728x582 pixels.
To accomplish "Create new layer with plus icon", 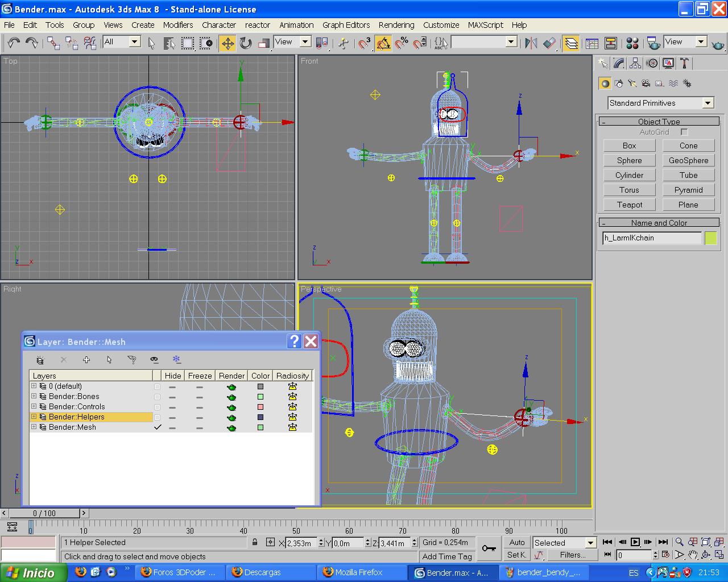I will click(86, 360).
